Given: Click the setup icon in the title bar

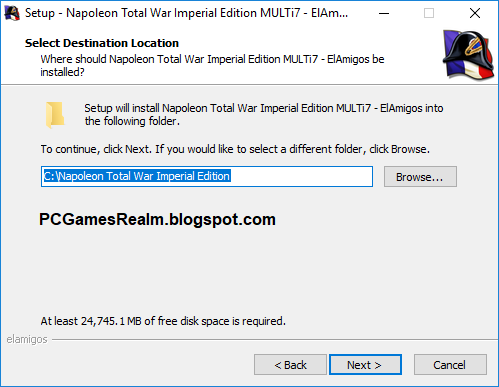Looking at the screenshot, I should point(12,13).
